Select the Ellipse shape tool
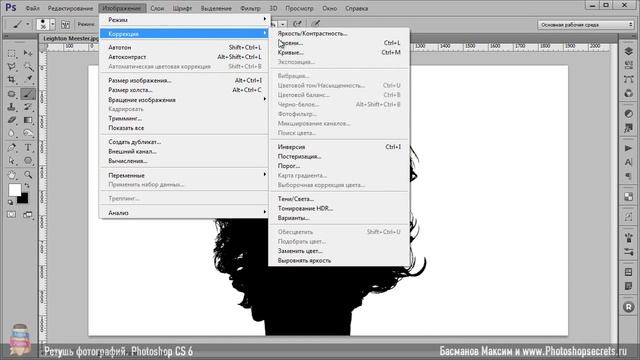640x360 pixels. pos(28,161)
